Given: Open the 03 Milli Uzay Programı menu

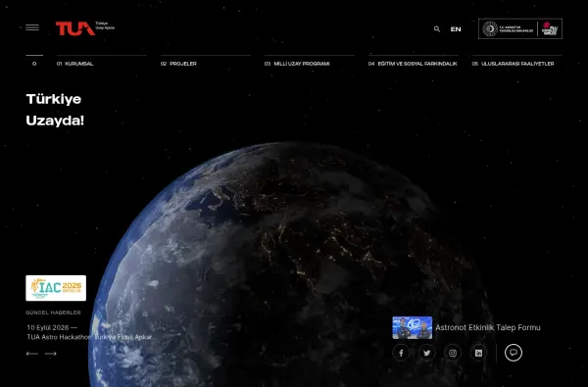Looking at the screenshot, I should [x=297, y=64].
